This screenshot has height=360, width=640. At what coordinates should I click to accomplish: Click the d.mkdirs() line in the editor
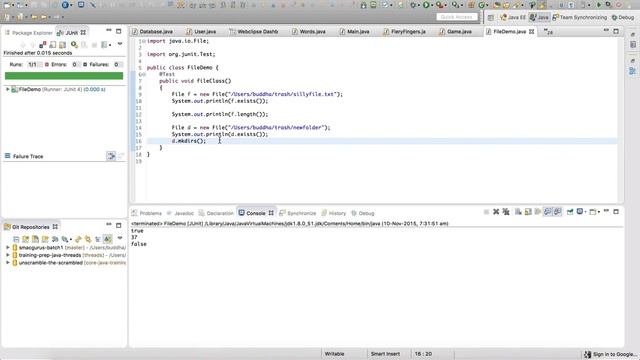pos(189,141)
